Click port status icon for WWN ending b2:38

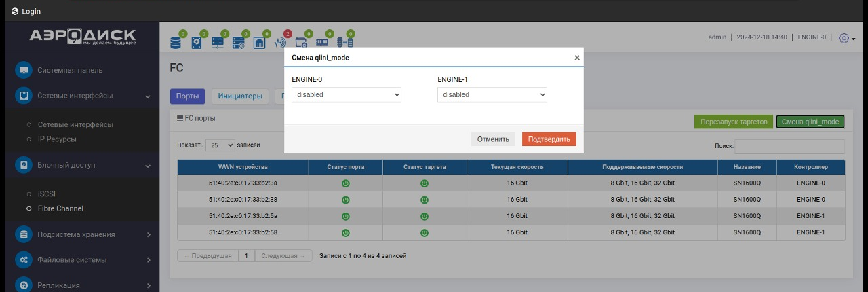(345, 200)
